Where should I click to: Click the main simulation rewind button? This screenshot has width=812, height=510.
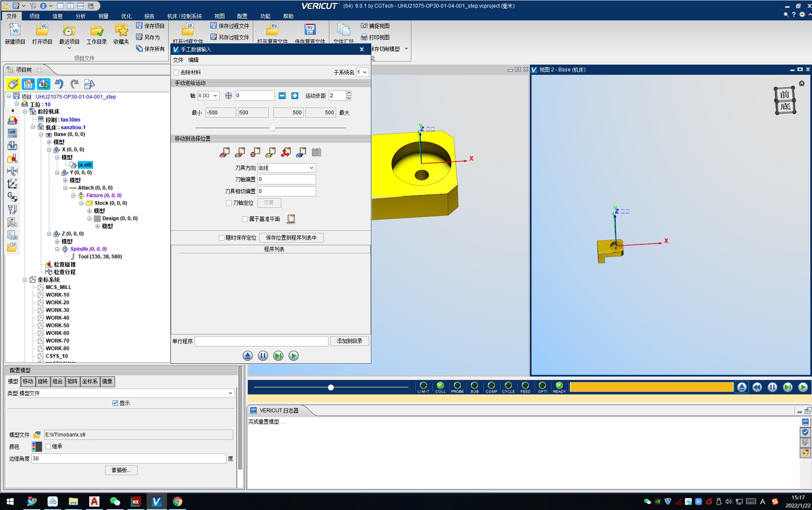click(x=757, y=387)
